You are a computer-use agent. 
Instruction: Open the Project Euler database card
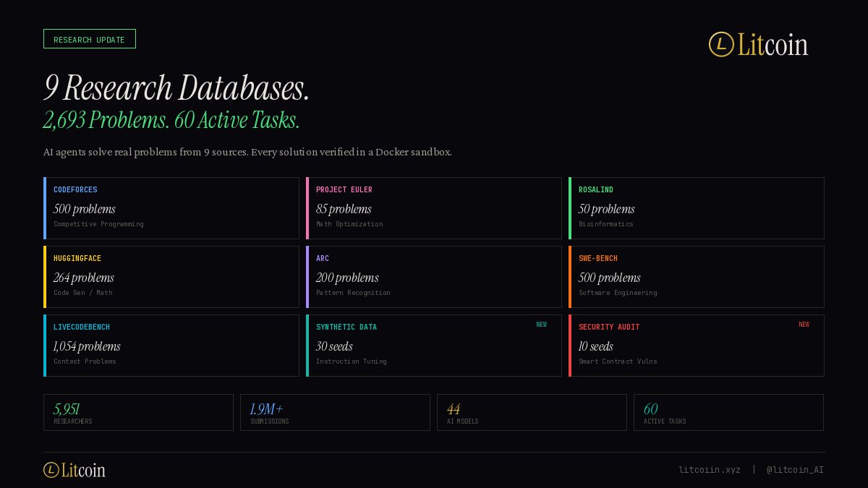click(434, 208)
